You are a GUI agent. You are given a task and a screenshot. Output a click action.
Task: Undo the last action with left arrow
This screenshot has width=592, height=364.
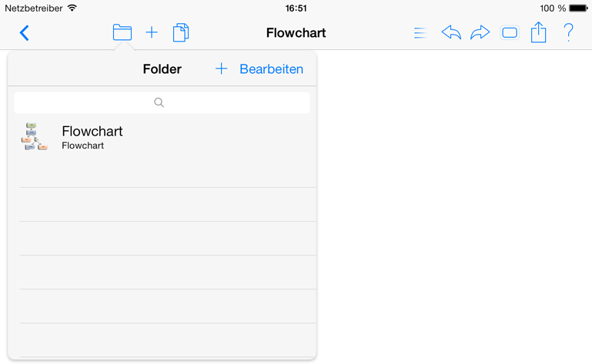click(x=451, y=32)
